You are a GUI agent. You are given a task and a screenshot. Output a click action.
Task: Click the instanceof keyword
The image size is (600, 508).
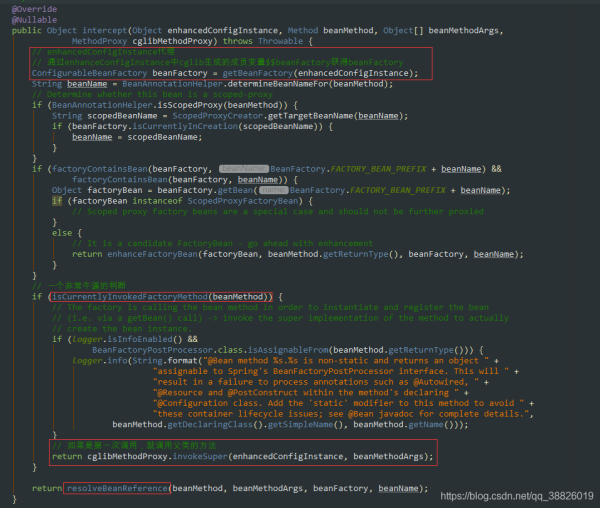click(157, 201)
